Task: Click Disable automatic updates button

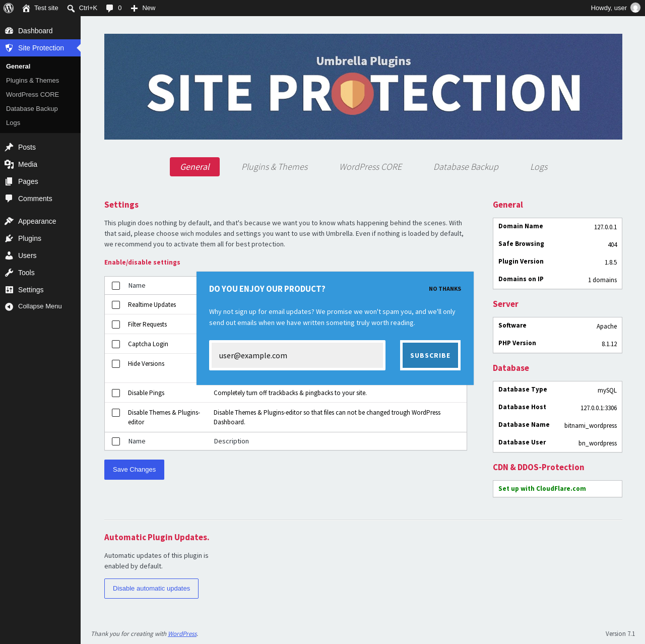Action: pos(151,589)
